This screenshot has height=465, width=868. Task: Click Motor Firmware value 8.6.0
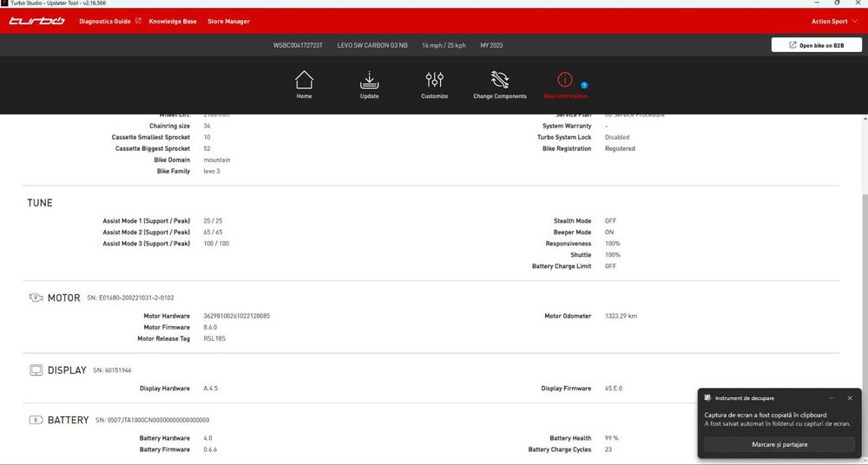coord(210,327)
